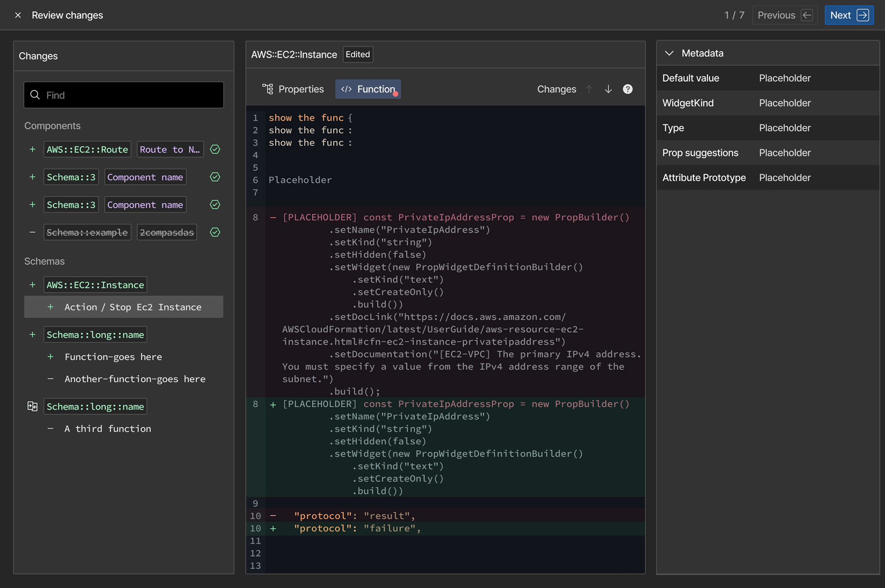Select the first Schema::long::name schema
Screen dimensions: 885x588
click(95, 335)
